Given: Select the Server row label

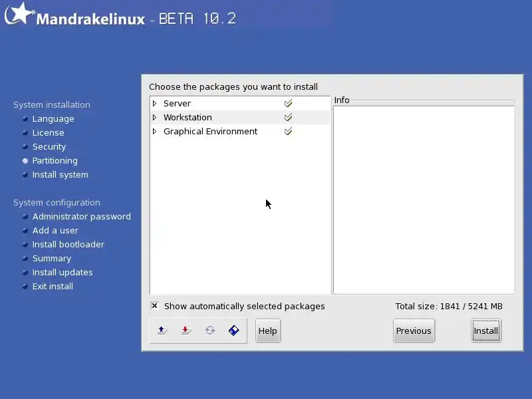Looking at the screenshot, I should 177,103.
